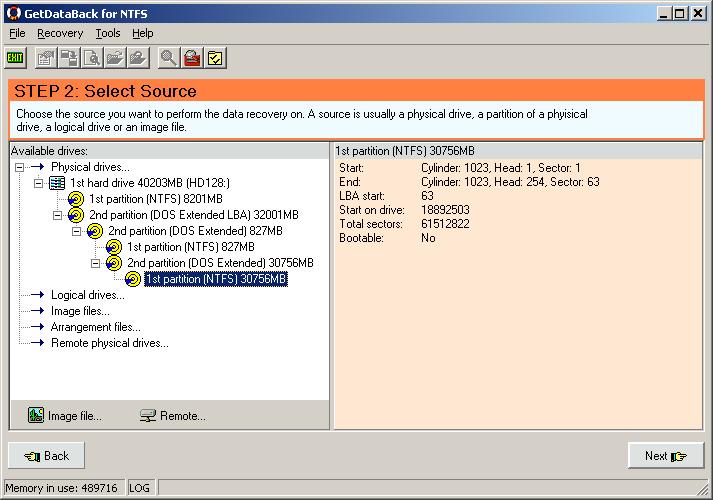The image size is (713, 500).
Task: Click the 1st hard drive disk icon
Action: 57,183
